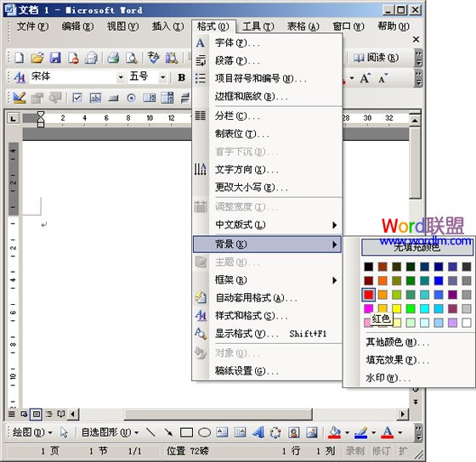Click the horizontal scrollbar right arrow
The width and height of the screenshot is (476, 462).
click(403, 414)
